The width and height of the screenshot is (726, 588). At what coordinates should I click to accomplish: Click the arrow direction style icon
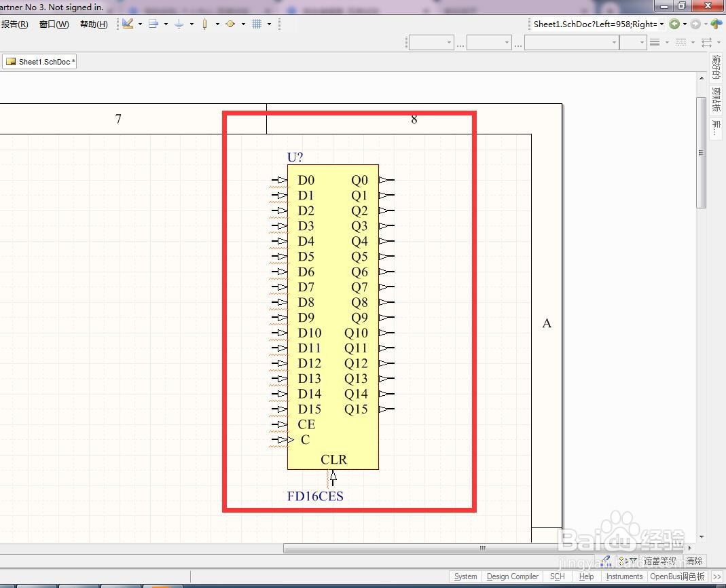tap(706, 43)
